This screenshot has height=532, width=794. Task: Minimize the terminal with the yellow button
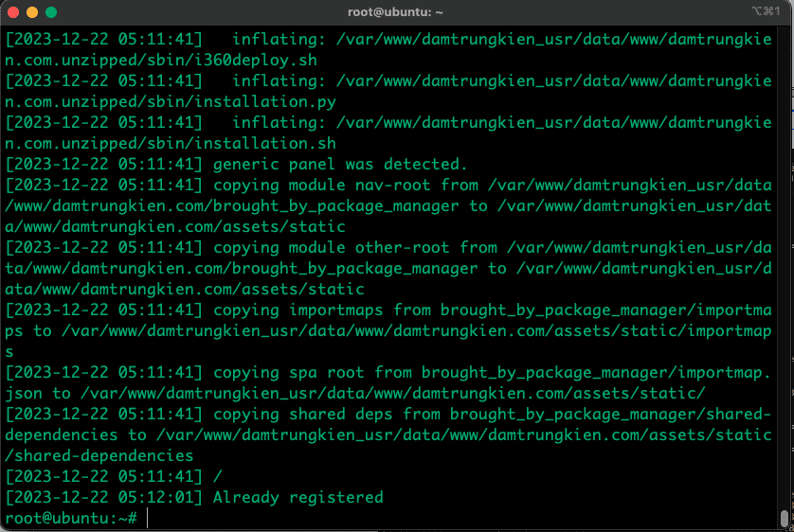tap(32, 12)
